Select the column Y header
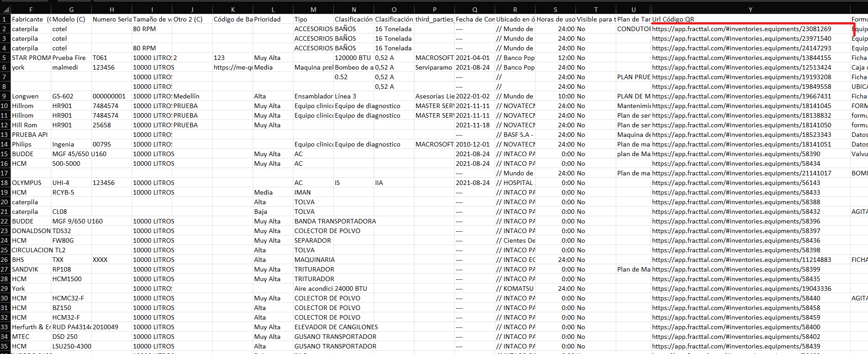Image resolution: width=868 pixels, height=354 pixels. coord(750,9)
